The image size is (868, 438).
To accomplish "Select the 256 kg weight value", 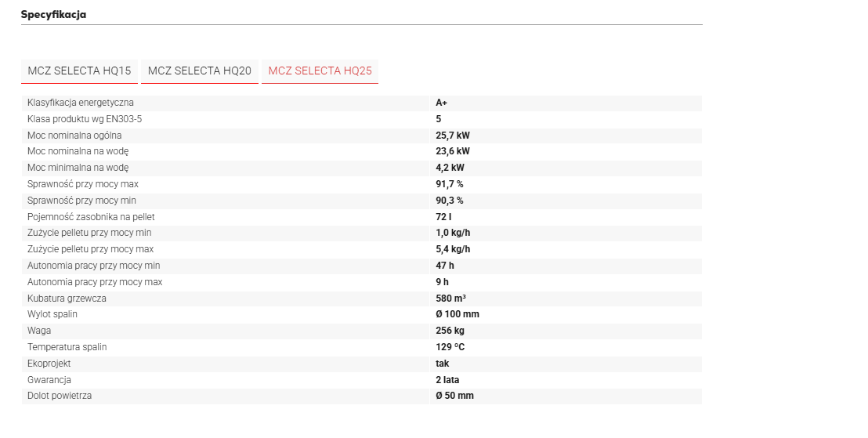I will 450,331.
